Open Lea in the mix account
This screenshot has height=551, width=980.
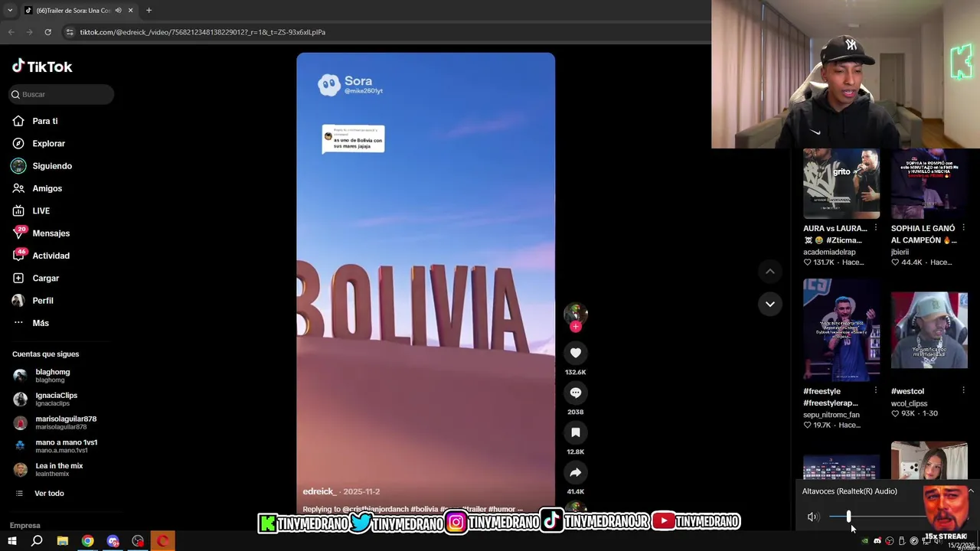pyautogui.click(x=48, y=469)
